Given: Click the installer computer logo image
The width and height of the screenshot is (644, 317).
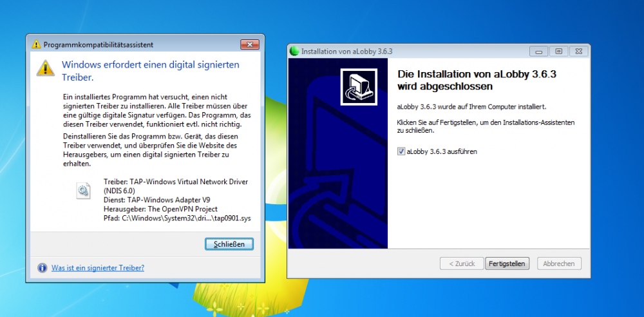Looking at the screenshot, I should [x=359, y=87].
